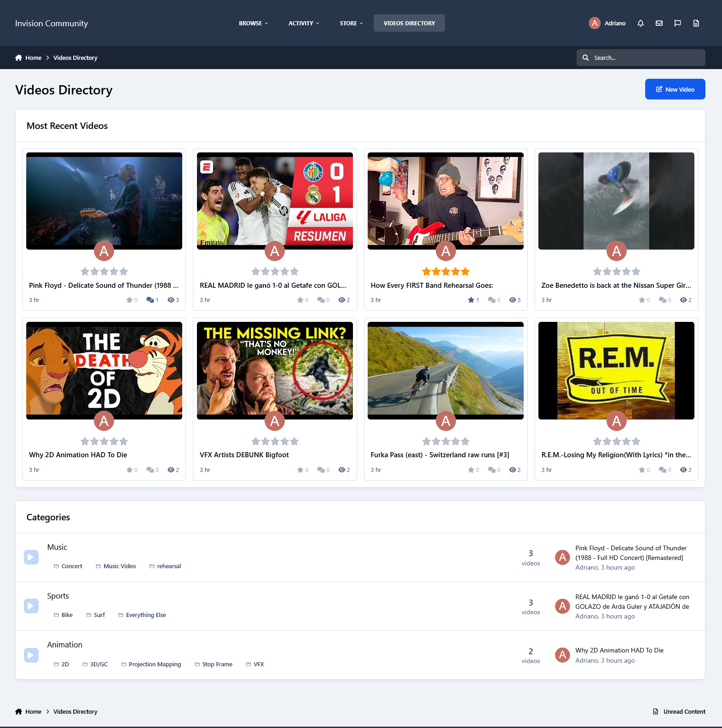
Task: Click the Unread Content link
Action: [684, 711]
